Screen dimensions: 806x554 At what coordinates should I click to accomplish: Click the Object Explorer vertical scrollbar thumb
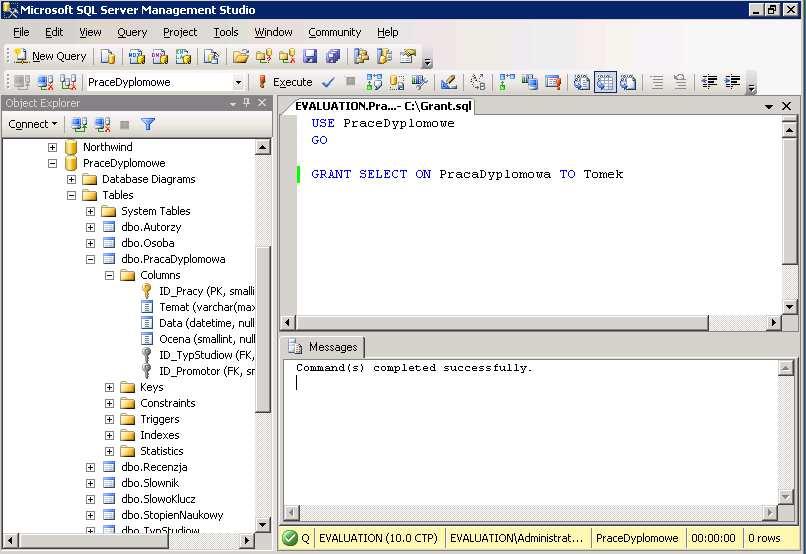pos(263,329)
